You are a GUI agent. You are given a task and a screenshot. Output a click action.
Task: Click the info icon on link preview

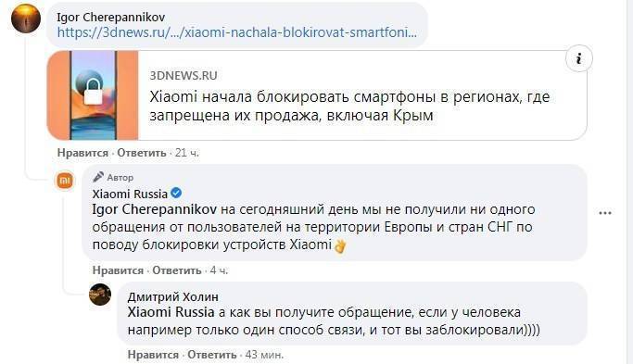(579, 59)
